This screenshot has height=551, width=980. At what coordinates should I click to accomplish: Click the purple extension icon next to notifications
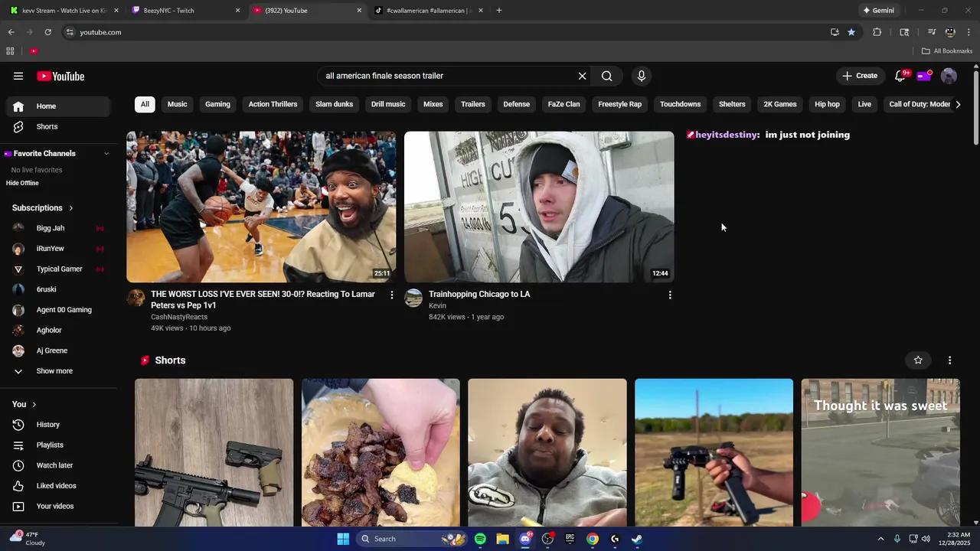(925, 75)
